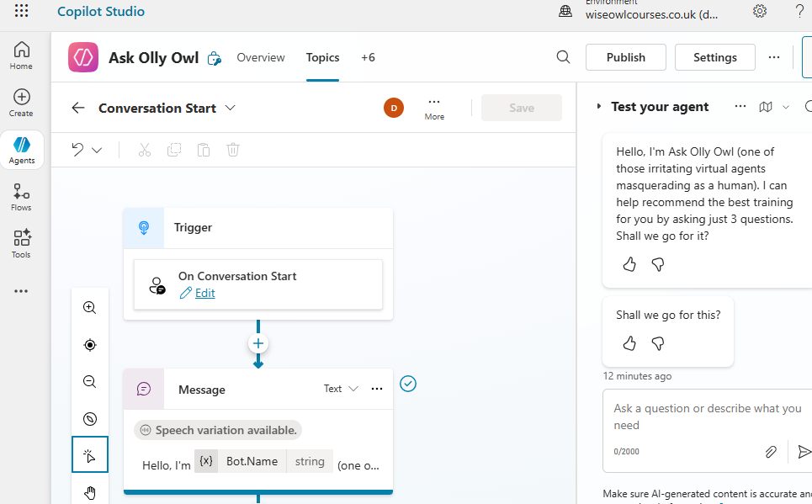Thumbs down the greeting message
The height and width of the screenshot is (504, 812).
click(658, 265)
